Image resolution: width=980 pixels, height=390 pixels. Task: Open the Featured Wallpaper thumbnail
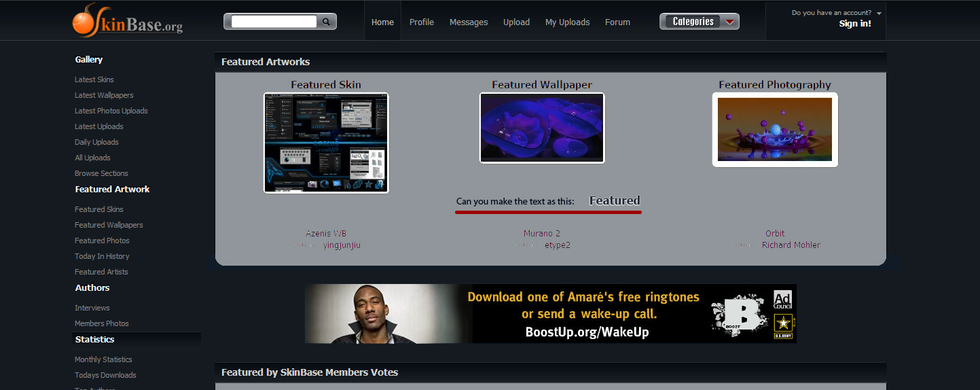pos(542,128)
